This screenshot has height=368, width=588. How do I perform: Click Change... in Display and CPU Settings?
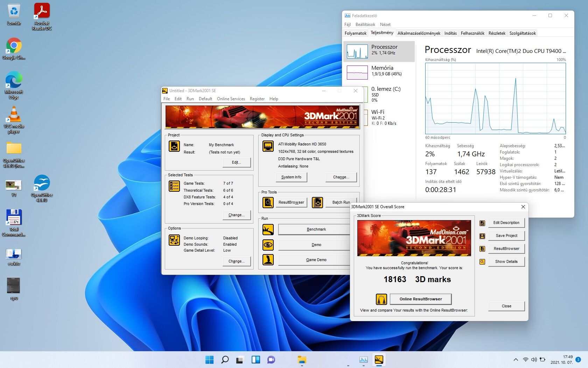tap(341, 177)
